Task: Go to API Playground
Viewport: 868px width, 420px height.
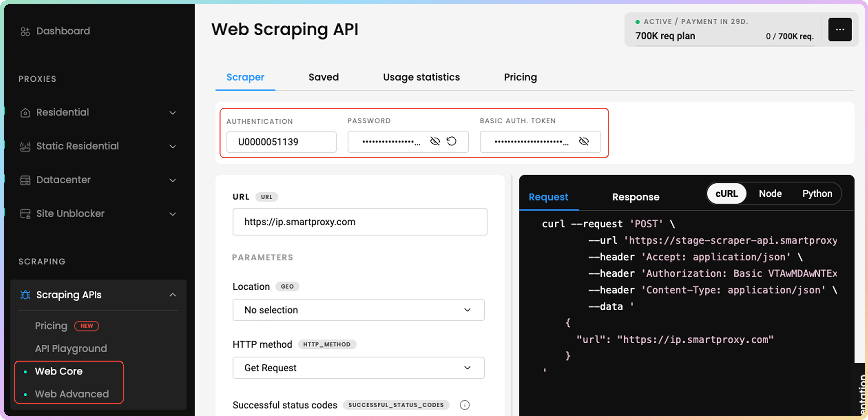Action: (71, 348)
